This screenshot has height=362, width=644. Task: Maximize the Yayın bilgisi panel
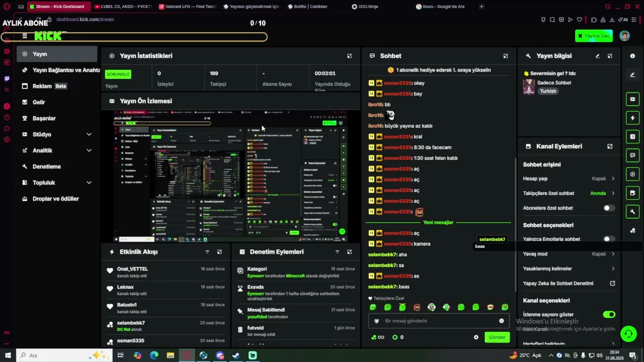click(610, 56)
